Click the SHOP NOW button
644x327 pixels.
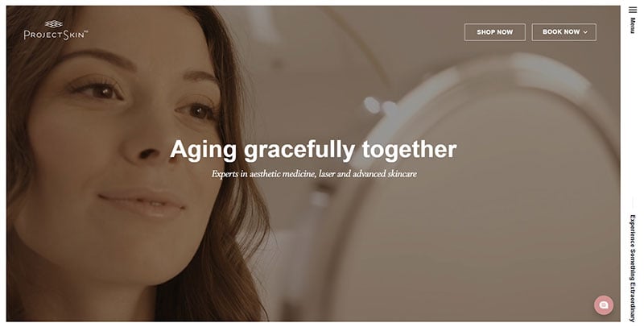click(x=495, y=32)
